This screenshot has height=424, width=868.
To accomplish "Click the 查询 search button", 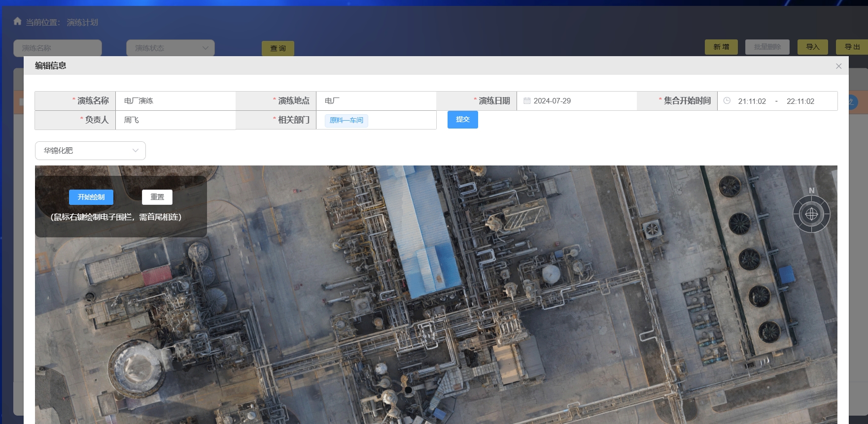I will pyautogui.click(x=278, y=48).
